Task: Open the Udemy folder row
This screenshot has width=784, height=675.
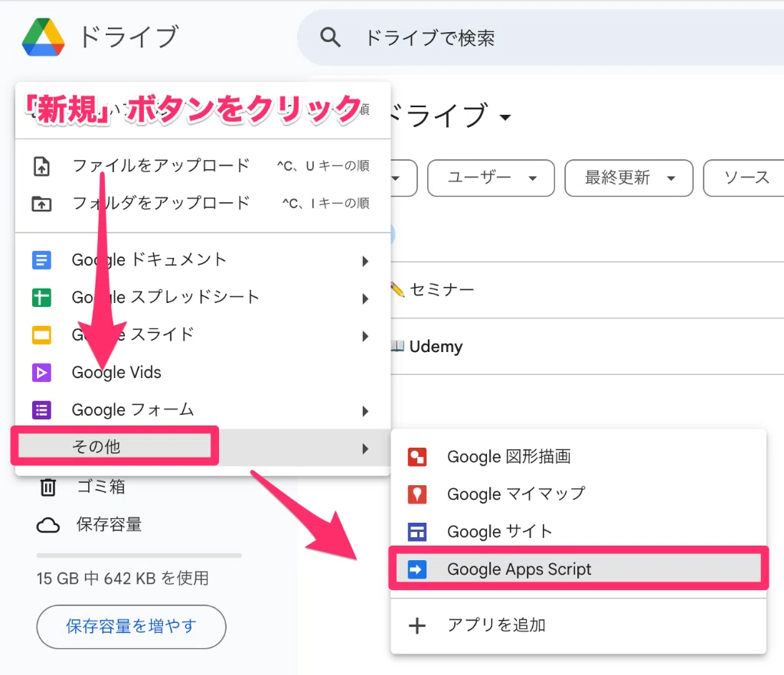Action: [587, 346]
